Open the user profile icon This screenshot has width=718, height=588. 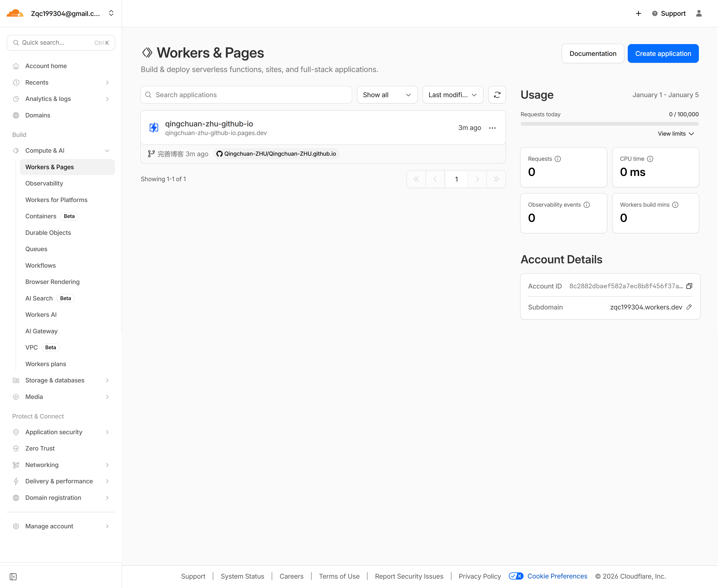(699, 13)
